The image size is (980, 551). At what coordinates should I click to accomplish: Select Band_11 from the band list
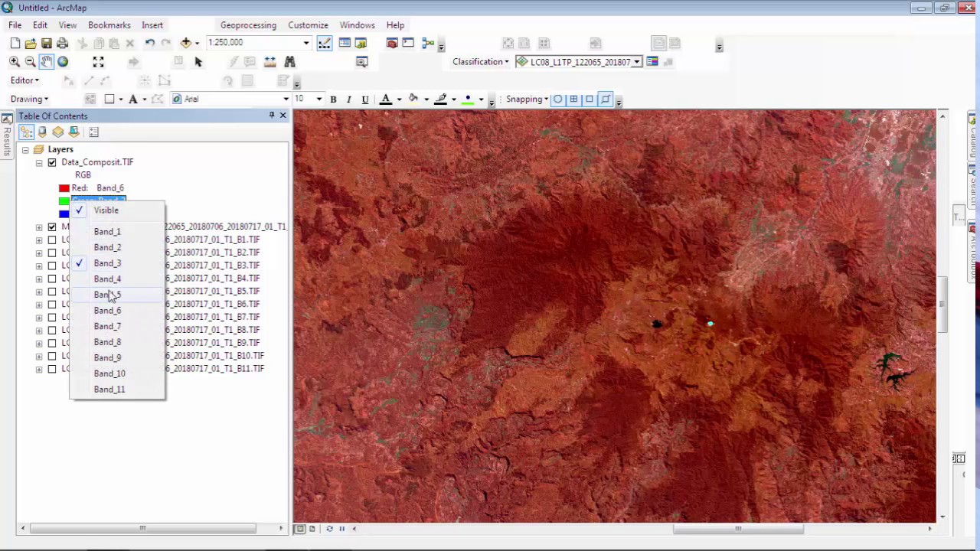click(117, 389)
